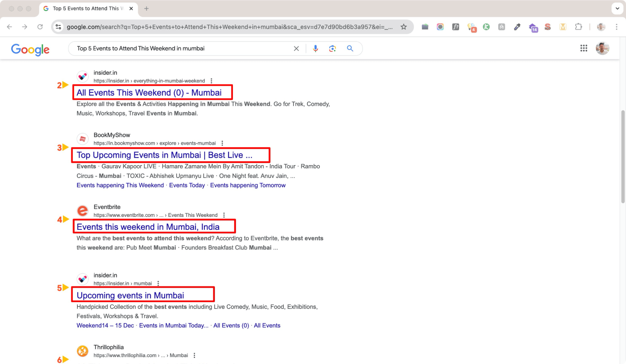Open 'Top Upcoming Events in Mumbai | Best Live' result

[x=164, y=155]
